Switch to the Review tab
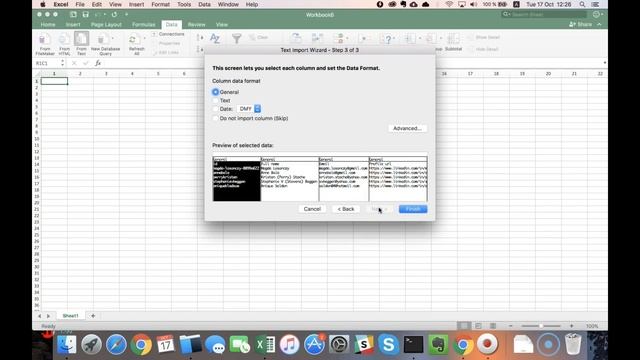The width and height of the screenshot is (640, 360). click(x=196, y=24)
